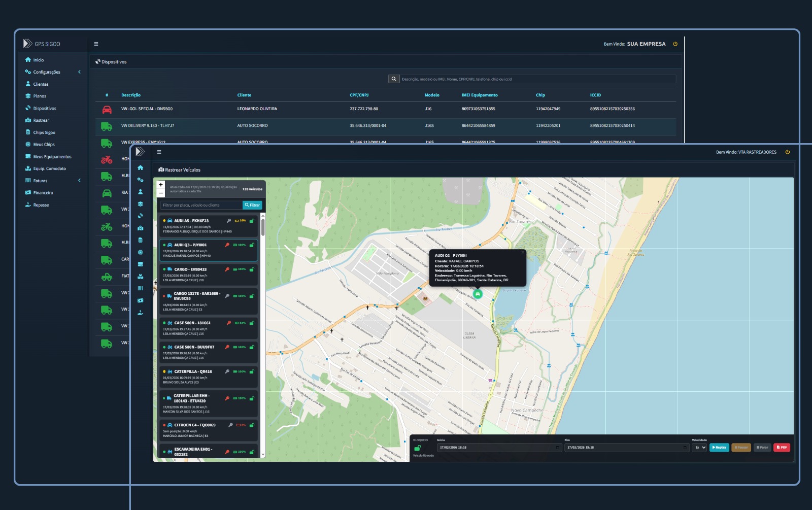Click power icon beside SUA EMPRESA
The height and width of the screenshot is (510, 812).
coord(675,44)
